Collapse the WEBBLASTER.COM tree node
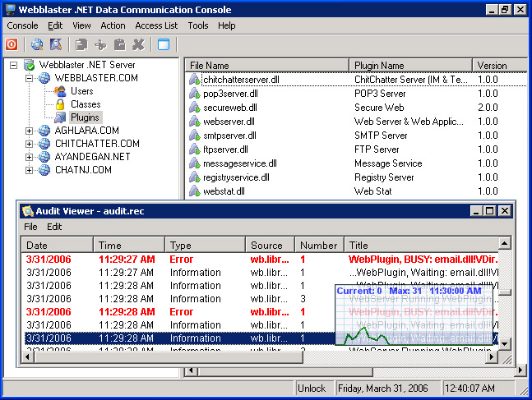The image size is (532, 400). pyautogui.click(x=29, y=78)
